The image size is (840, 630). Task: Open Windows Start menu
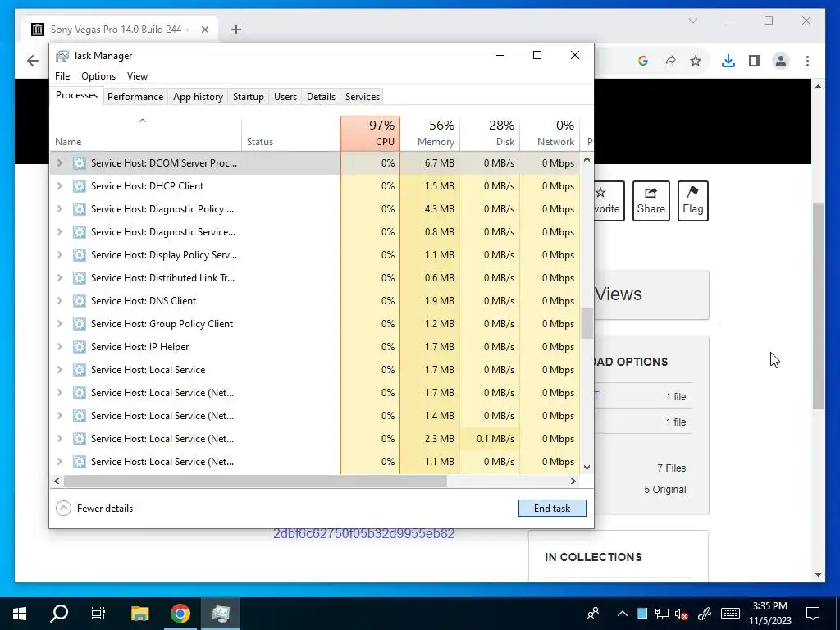tap(20, 613)
